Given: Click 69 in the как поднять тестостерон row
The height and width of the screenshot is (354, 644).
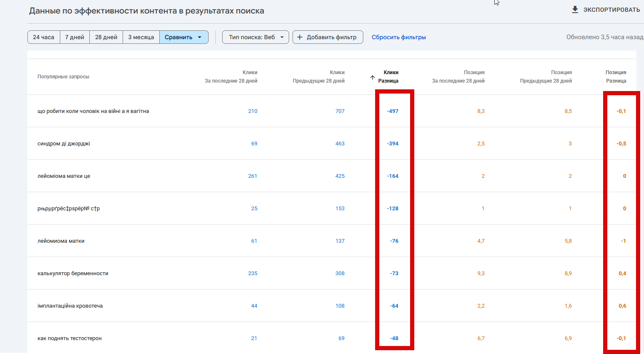Looking at the screenshot, I should point(341,338).
